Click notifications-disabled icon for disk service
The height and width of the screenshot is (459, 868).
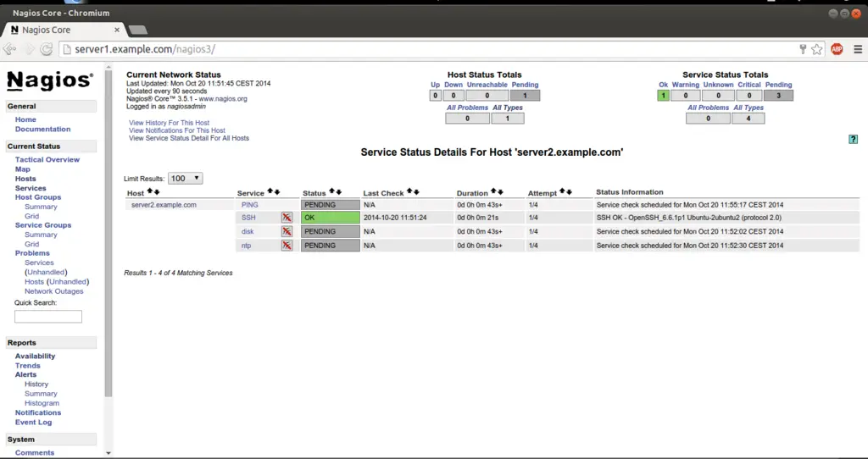pyautogui.click(x=287, y=231)
